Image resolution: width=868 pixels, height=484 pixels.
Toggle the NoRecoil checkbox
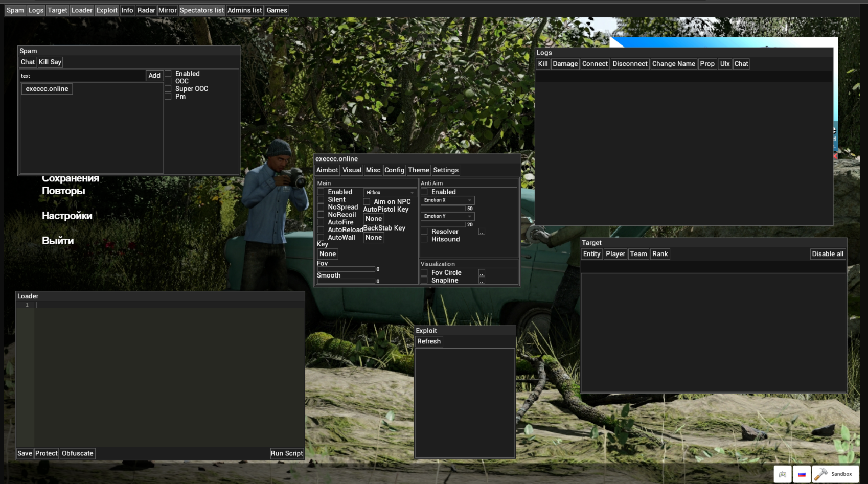[321, 214]
